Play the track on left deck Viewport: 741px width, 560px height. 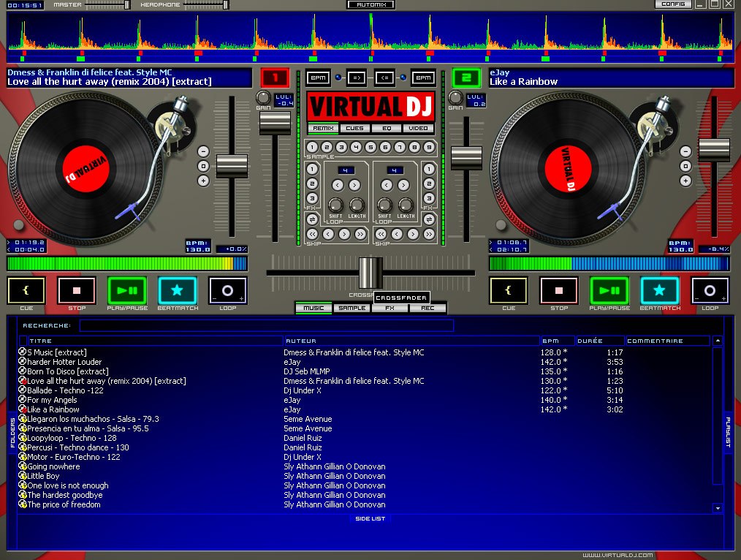coord(126,290)
